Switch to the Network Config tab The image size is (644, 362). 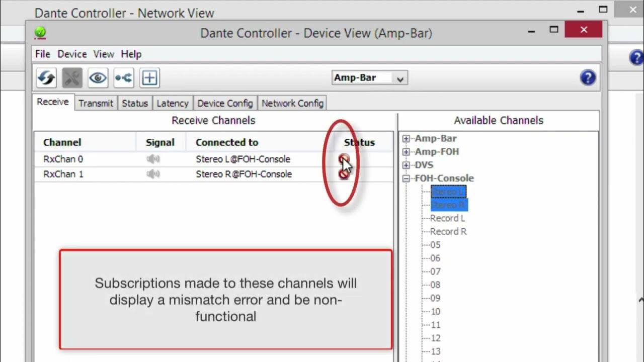click(x=292, y=103)
